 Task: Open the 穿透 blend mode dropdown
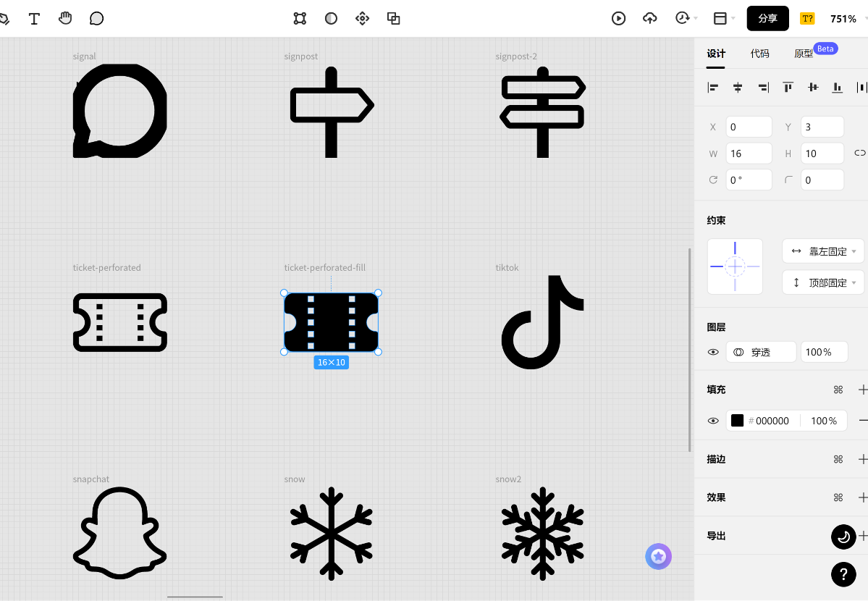[761, 353]
